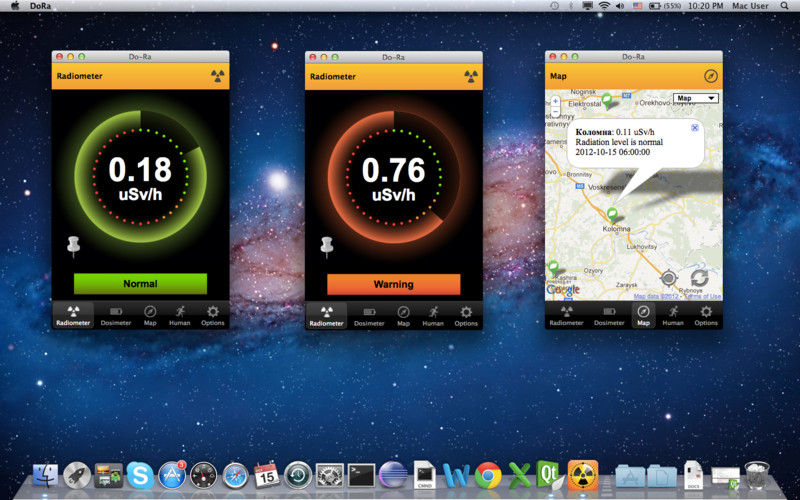Click the orange Warning status button
The image size is (800, 500).
pyautogui.click(x=393, y=284)
